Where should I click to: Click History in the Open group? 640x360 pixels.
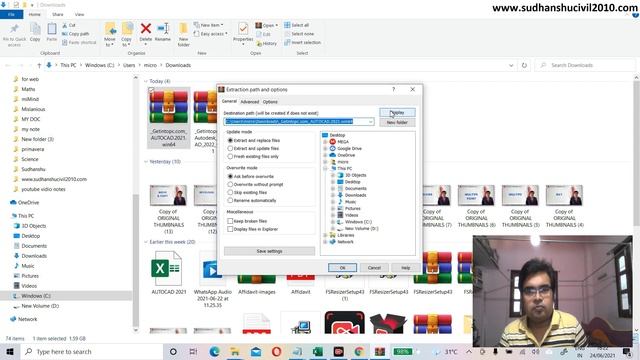tap(267, 43)
